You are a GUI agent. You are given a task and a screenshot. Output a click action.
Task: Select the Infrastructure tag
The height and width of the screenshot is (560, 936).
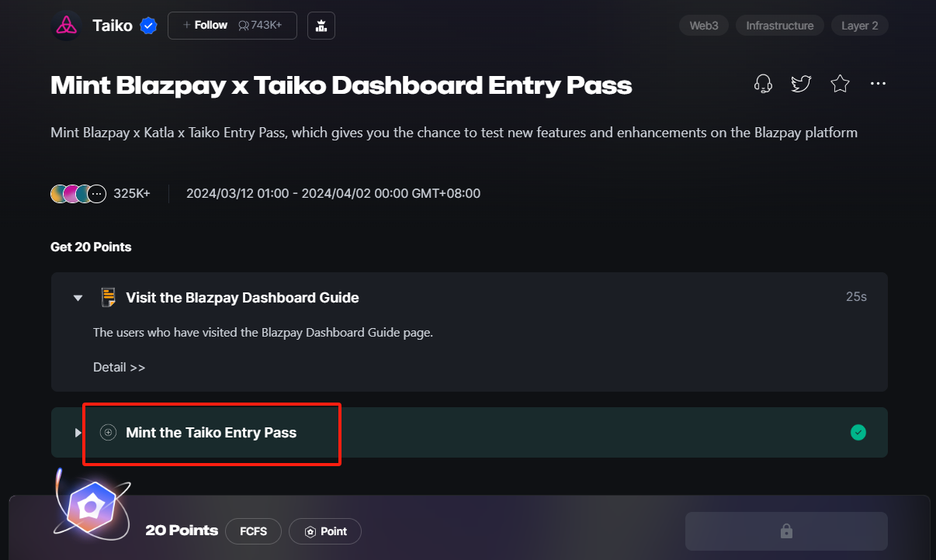point(780,26)
